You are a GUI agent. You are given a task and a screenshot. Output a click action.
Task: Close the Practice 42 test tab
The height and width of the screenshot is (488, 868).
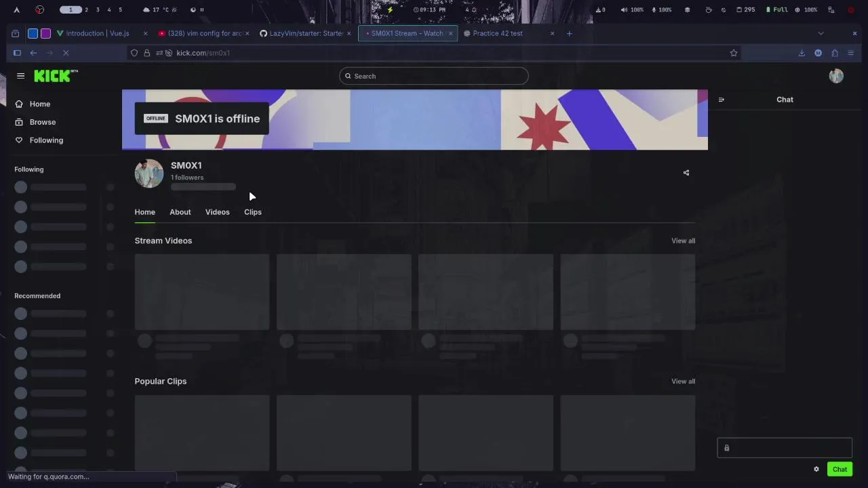click(x=552, y=33)
